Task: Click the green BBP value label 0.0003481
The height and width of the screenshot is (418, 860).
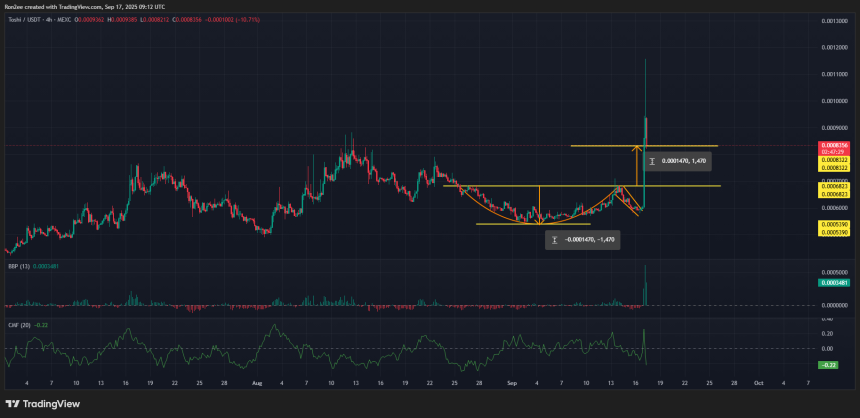Action: pyautogui.click(x=832, y=283)
